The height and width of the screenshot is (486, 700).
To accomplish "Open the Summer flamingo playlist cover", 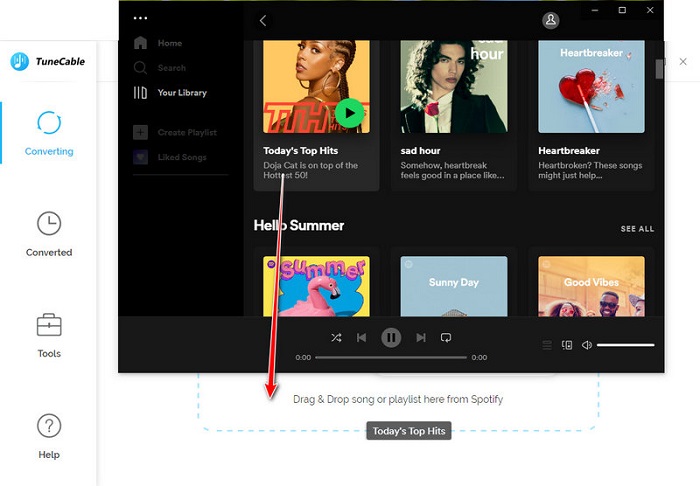I will [316, 286].
